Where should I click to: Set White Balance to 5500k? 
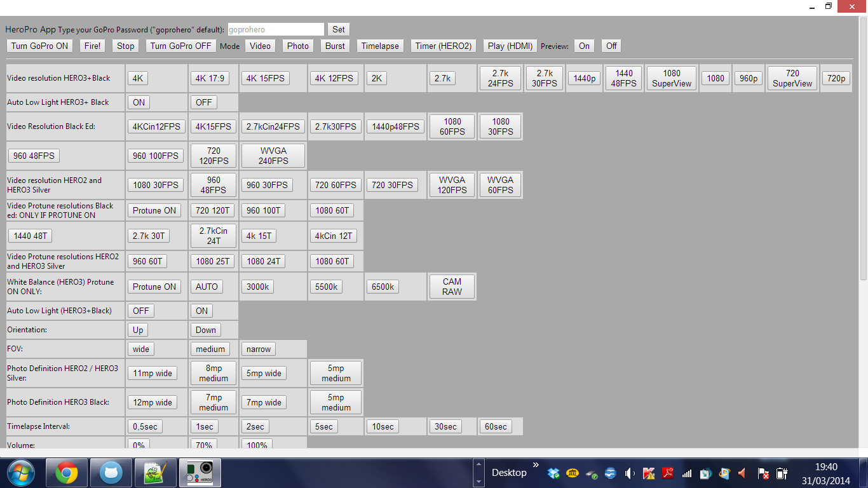coord(326,287)
